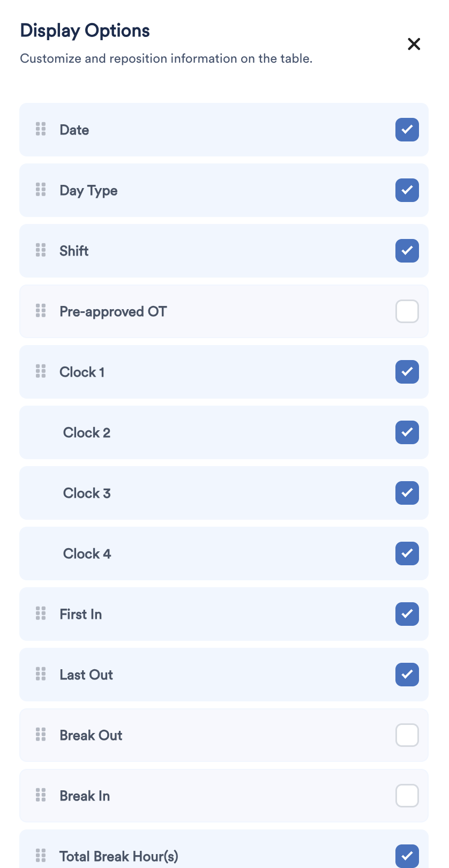Viewport: 449px width, 868px height.
Task: Click the drag handle beside Date
Action: point(41,129)
